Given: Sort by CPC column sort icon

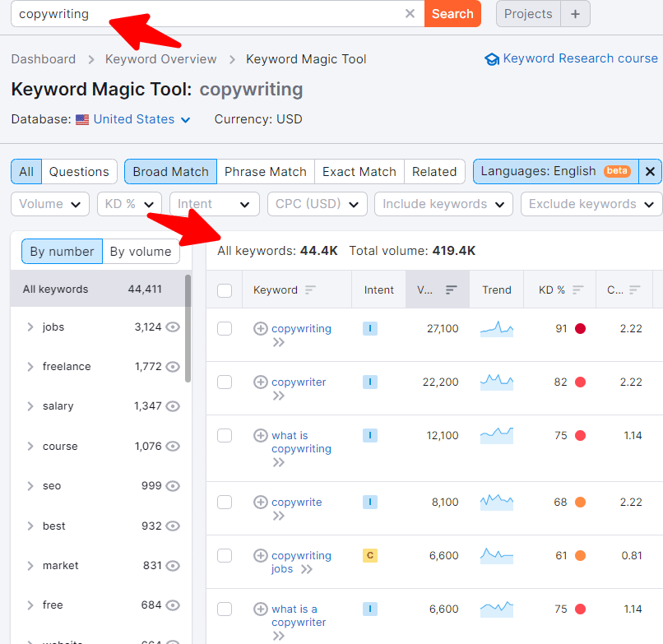Looking at the screenshot, I should click(635, 290).
